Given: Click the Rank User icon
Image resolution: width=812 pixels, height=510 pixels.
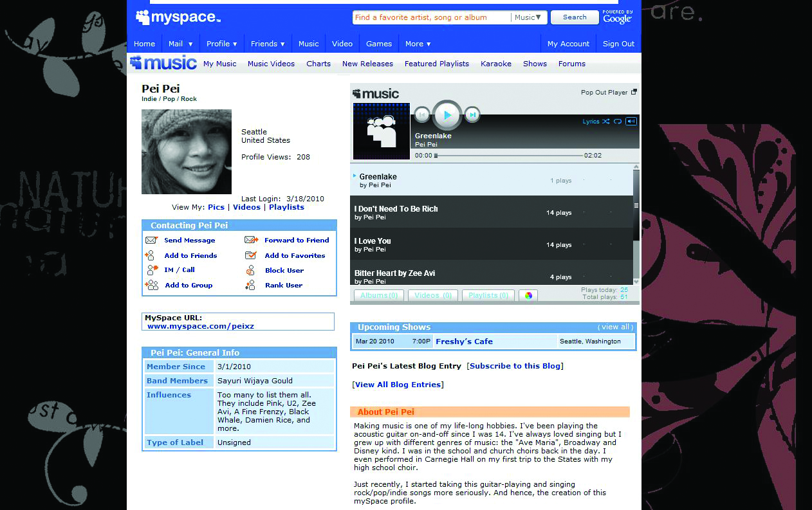Looking at the screenshot, I should point(250,286).
